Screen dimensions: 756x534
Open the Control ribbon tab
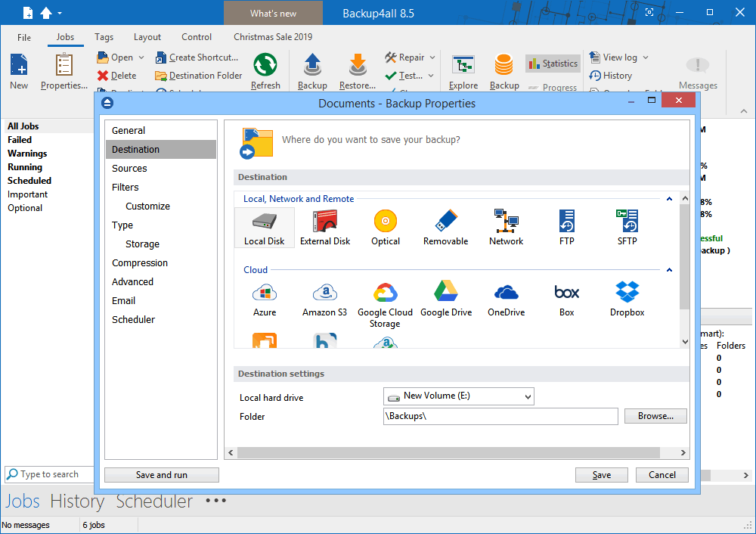point(197,37)
